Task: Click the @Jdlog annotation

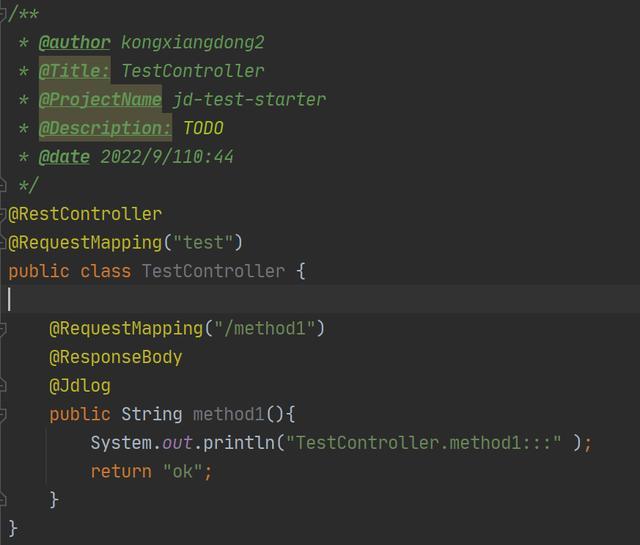Action: coord(80,385)
